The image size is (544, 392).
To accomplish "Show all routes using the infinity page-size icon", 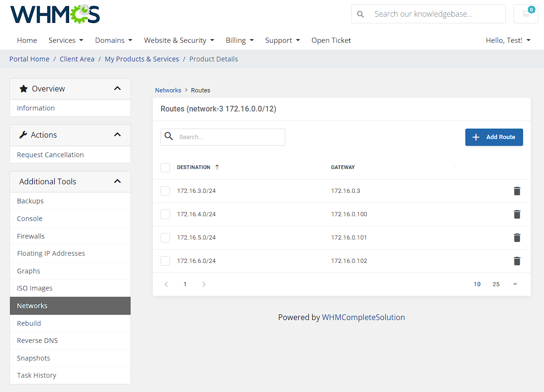I will tap(515, 284).
